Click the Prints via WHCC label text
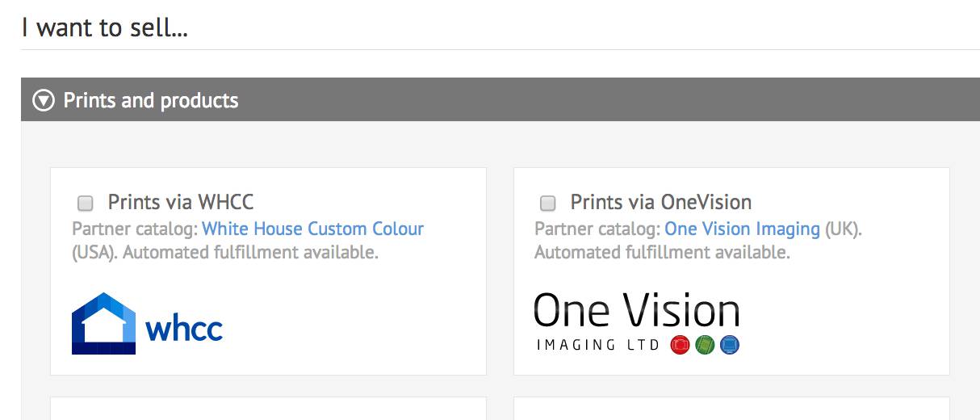This screenshot has width=980, height=420. [x=181, y=202]
